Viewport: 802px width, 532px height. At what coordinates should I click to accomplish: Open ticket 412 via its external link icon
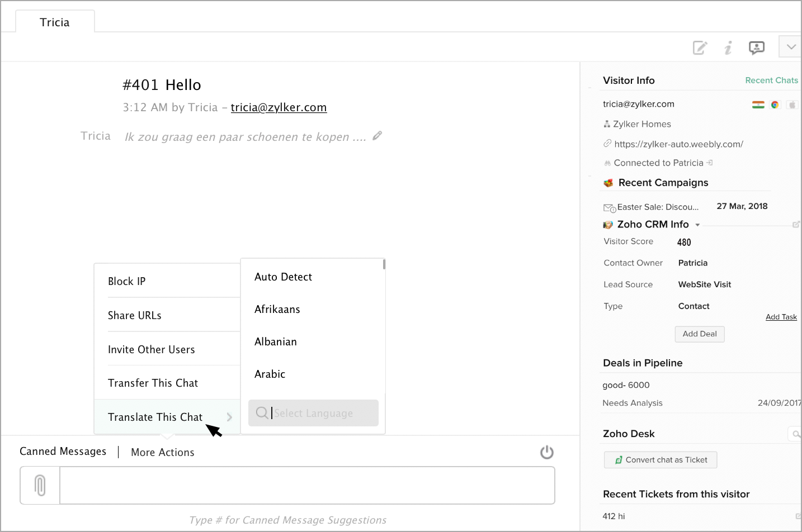798,516
